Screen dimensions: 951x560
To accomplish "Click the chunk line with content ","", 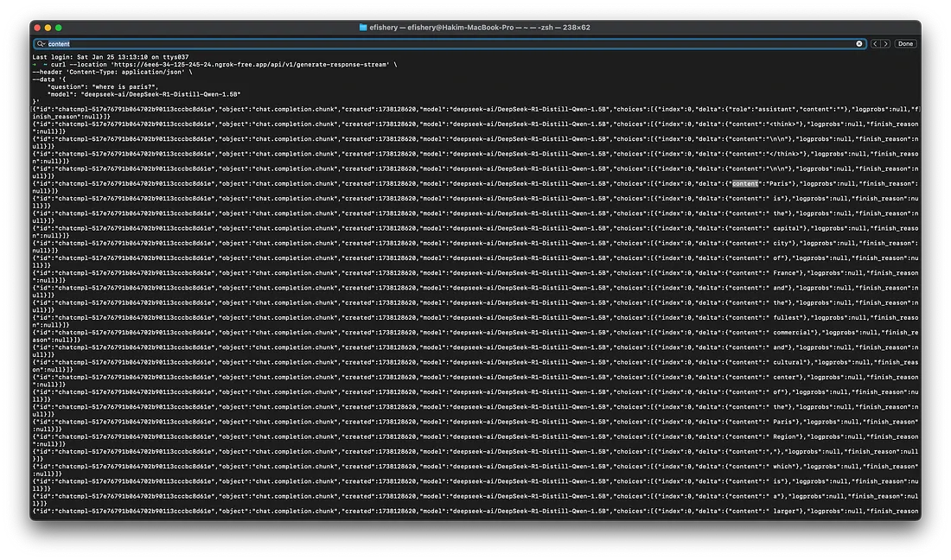I will click(x=475, y=455).
